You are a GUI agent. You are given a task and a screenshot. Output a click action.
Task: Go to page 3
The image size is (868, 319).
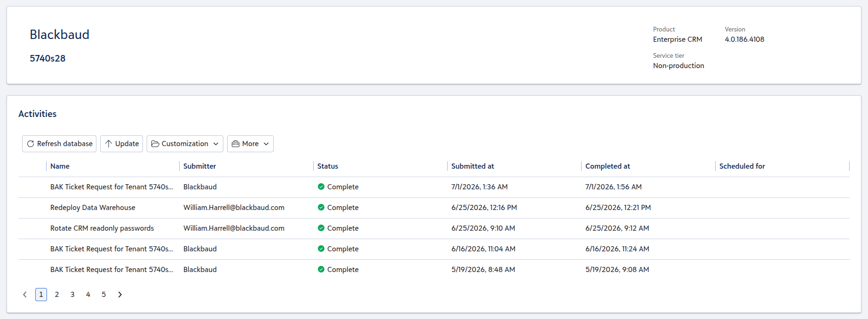click(x=72, y=295)
